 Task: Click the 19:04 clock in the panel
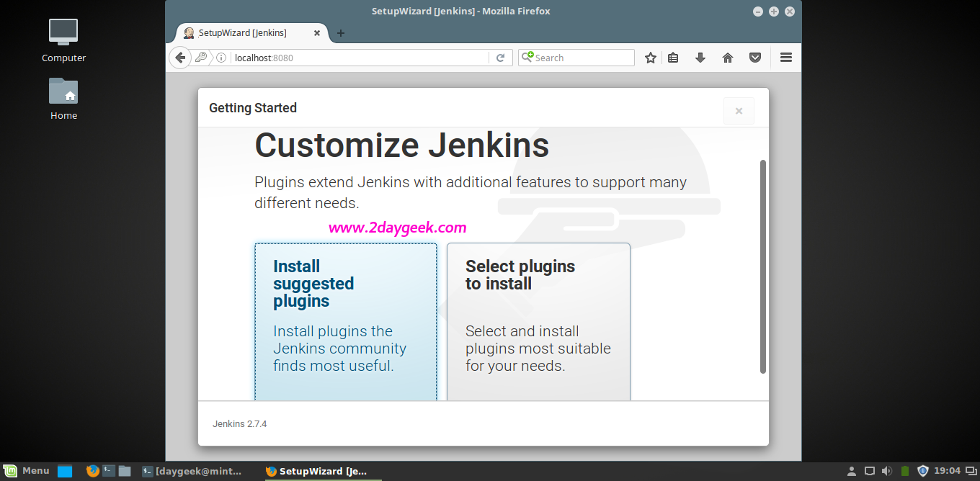coord(947,472)
